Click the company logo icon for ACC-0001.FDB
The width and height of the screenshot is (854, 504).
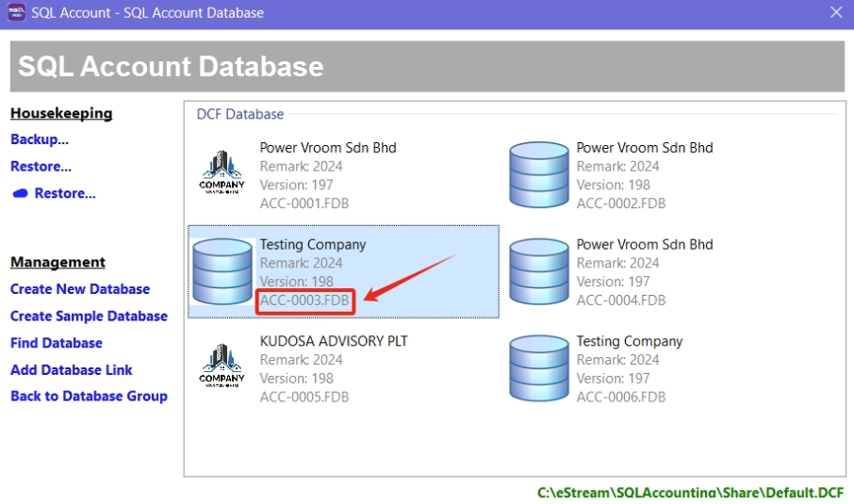222,174
